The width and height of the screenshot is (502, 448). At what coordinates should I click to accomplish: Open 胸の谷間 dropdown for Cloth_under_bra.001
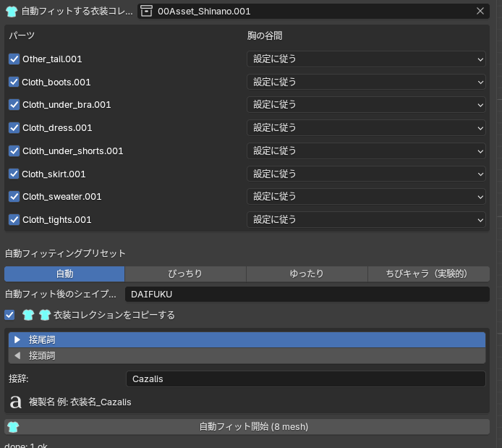pos(366,105)
